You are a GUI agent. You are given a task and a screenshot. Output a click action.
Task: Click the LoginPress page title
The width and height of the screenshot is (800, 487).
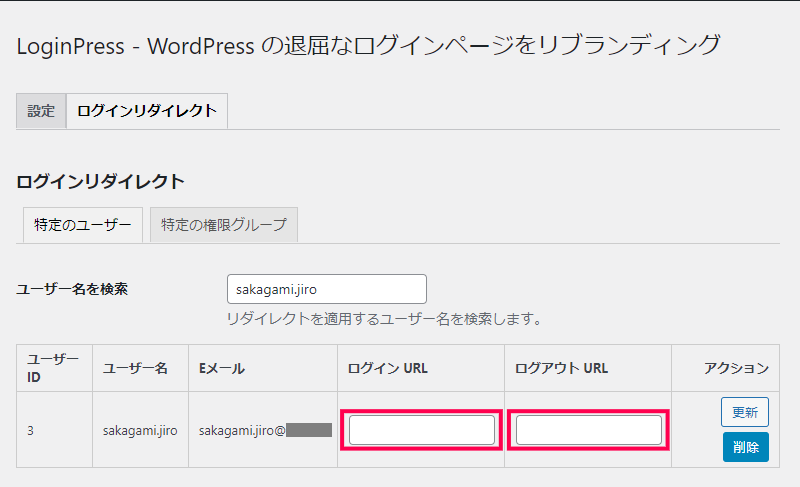368,46
